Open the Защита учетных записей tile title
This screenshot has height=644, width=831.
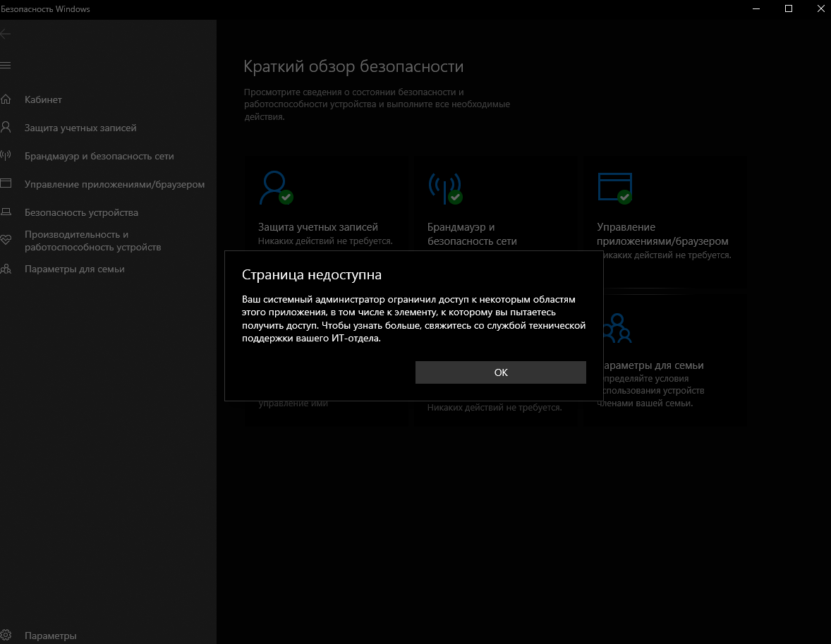tap(318, 227)
